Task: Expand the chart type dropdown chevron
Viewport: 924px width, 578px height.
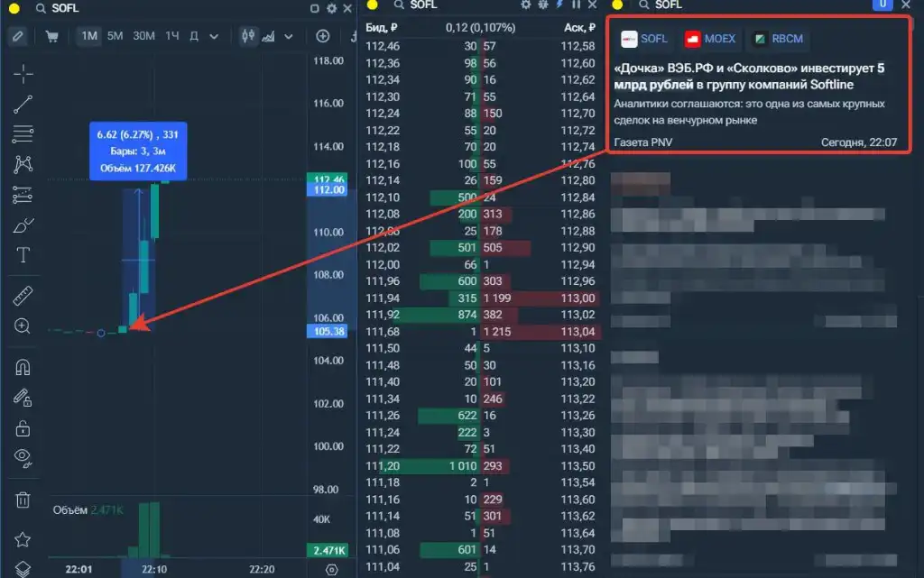Action: (289, 36)
